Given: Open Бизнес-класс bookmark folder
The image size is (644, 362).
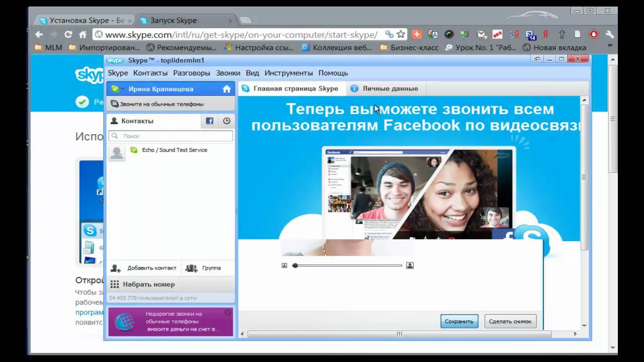Looking at the screenshot, I should coord(410,48).
